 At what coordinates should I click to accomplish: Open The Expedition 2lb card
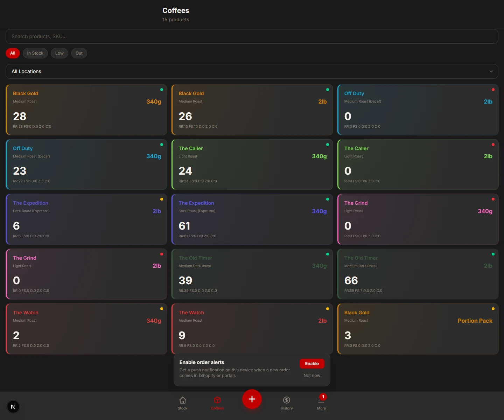86,219
